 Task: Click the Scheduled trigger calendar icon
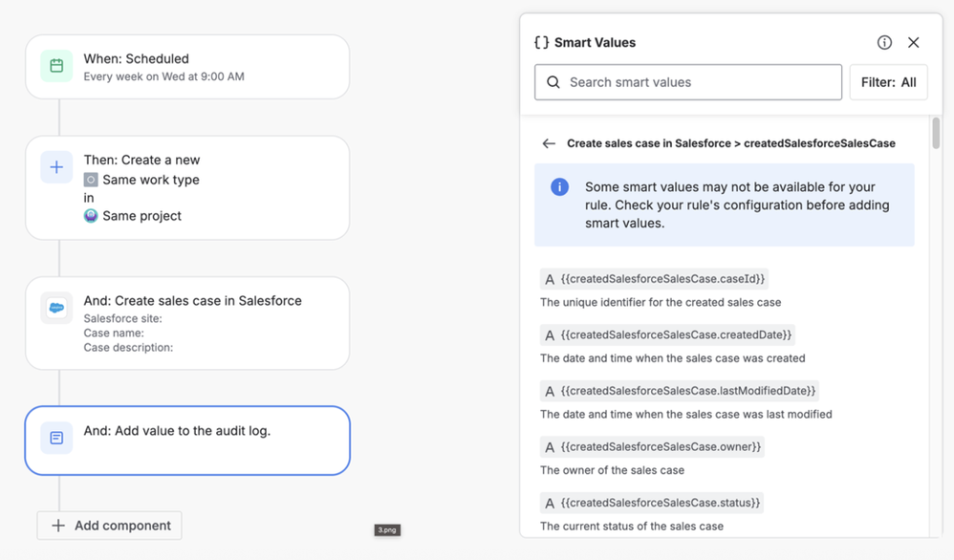coord(56,66)
